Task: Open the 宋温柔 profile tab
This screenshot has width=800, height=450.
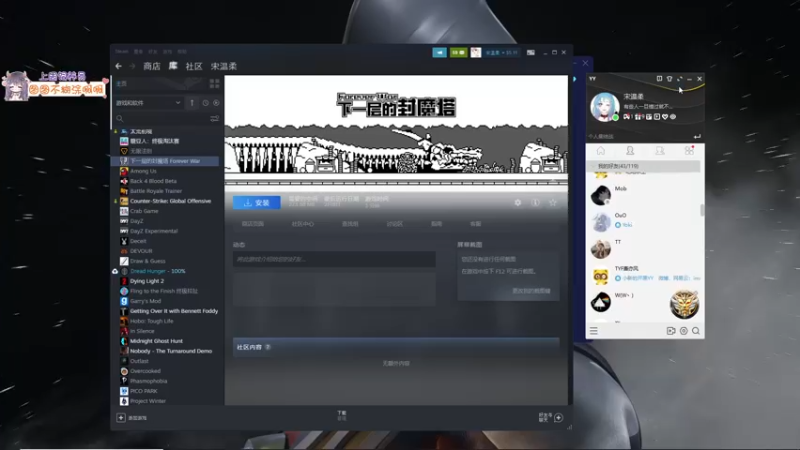Action: 224,66
